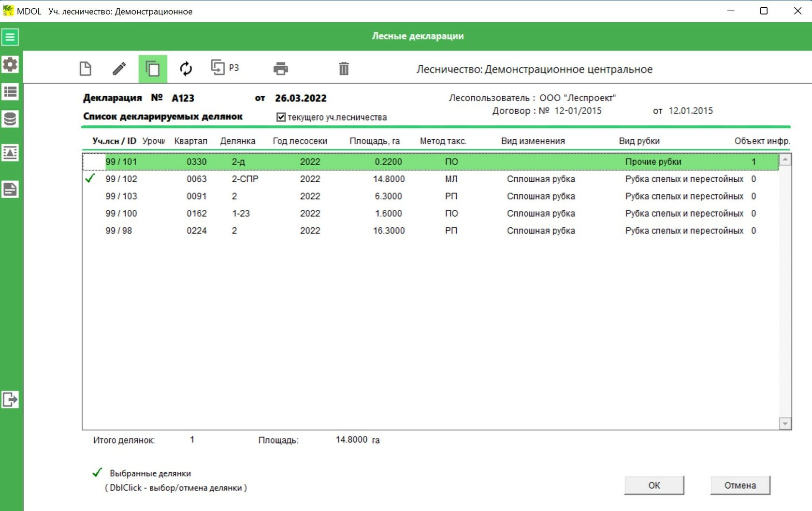Click the trash delete icon
The image size is (812, 511).
click(344, 69)
